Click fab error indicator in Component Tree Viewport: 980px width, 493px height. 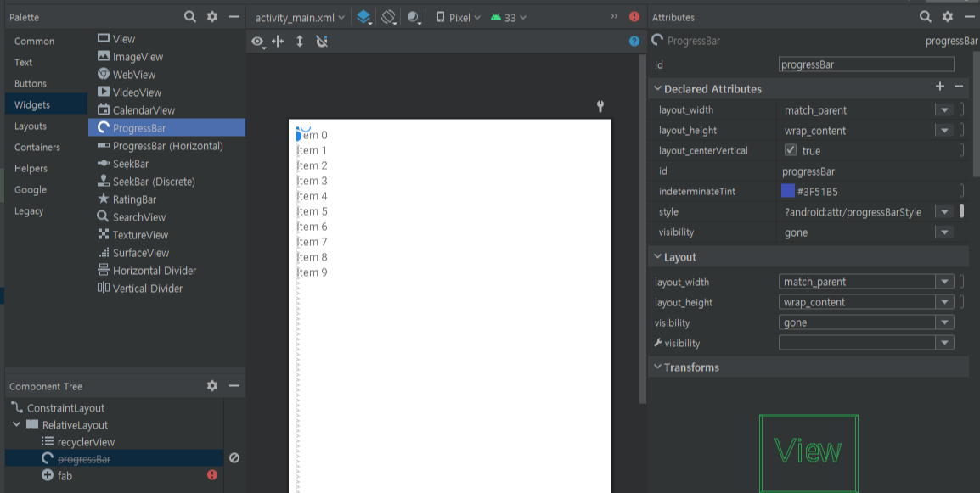click(211, 475)
